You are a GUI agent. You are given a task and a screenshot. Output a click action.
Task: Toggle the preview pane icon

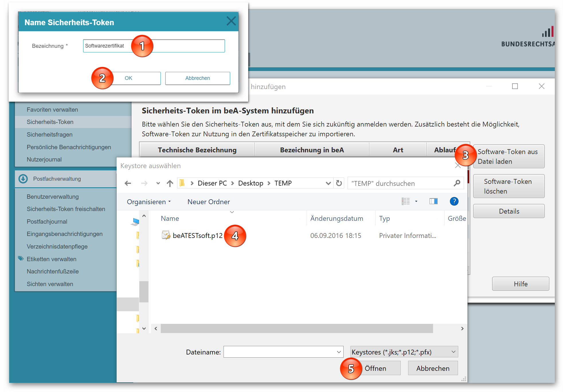pyautogui.click(x=433, y=201)
